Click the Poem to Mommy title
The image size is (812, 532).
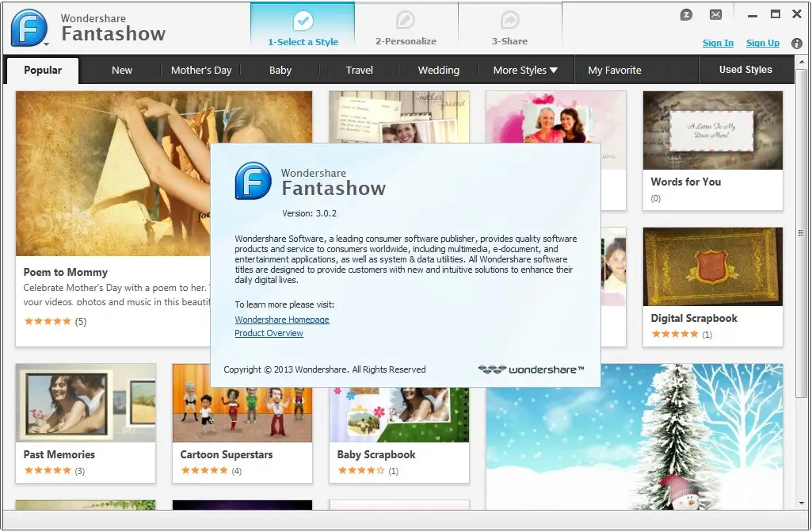pyautogui.click(x=65, y=272)
